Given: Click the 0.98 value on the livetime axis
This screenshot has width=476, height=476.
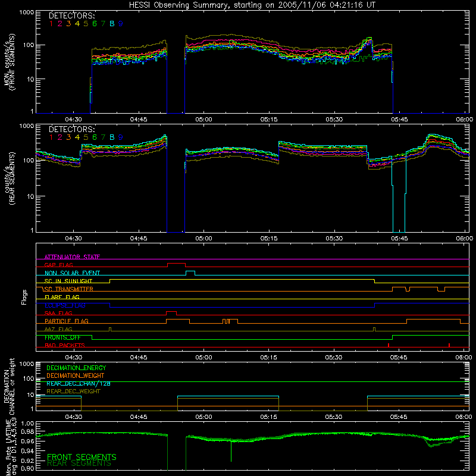Looking at the screenshot, I should coord(28,432).
